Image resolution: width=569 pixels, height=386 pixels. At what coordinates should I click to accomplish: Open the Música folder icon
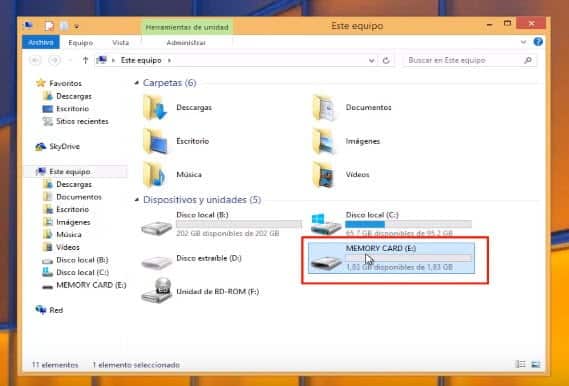pos(155,174)
